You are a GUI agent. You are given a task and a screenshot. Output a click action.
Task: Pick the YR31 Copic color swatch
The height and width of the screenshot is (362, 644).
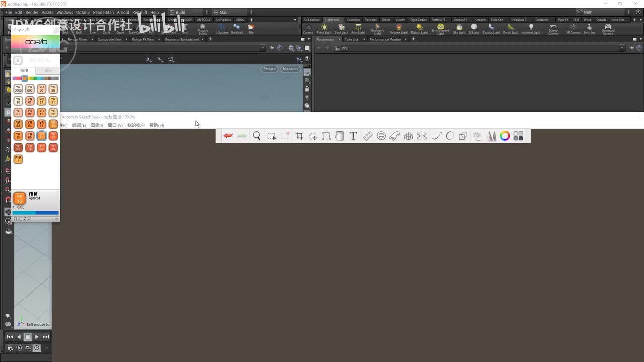tap(53, 101)
